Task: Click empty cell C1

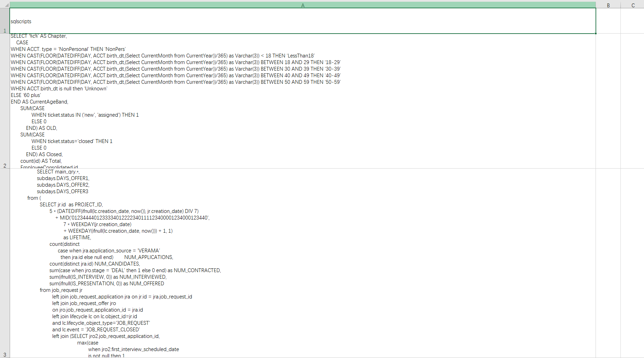Action: (633, 21)
